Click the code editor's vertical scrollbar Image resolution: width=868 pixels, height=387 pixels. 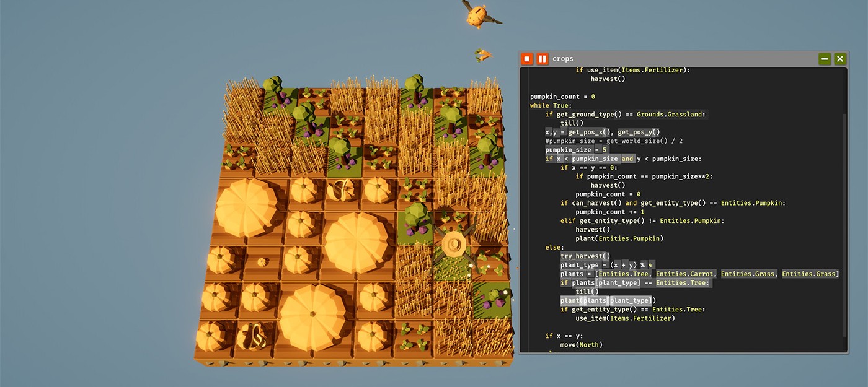[844, 223]
